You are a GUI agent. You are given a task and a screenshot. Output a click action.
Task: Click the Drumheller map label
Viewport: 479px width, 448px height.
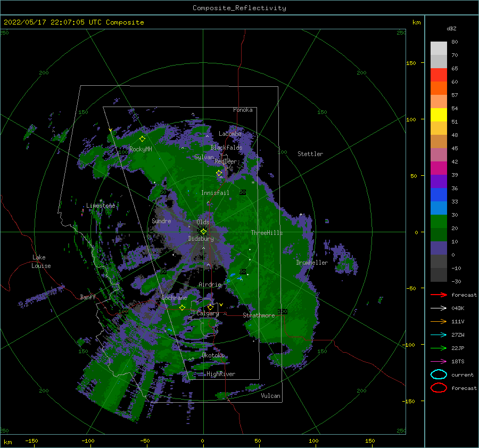[x=312, y=263]
